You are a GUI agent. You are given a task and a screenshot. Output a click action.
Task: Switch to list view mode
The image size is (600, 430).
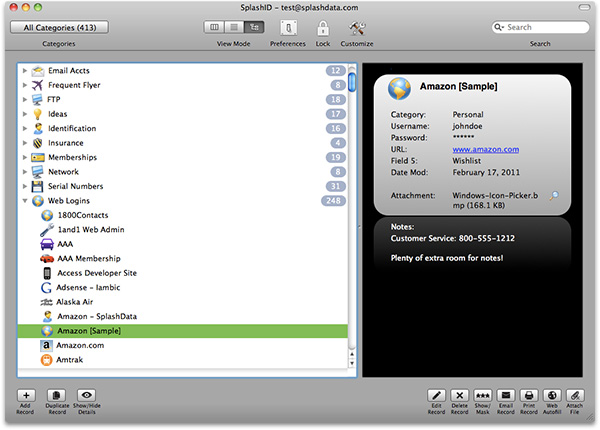tap(234, 27)
